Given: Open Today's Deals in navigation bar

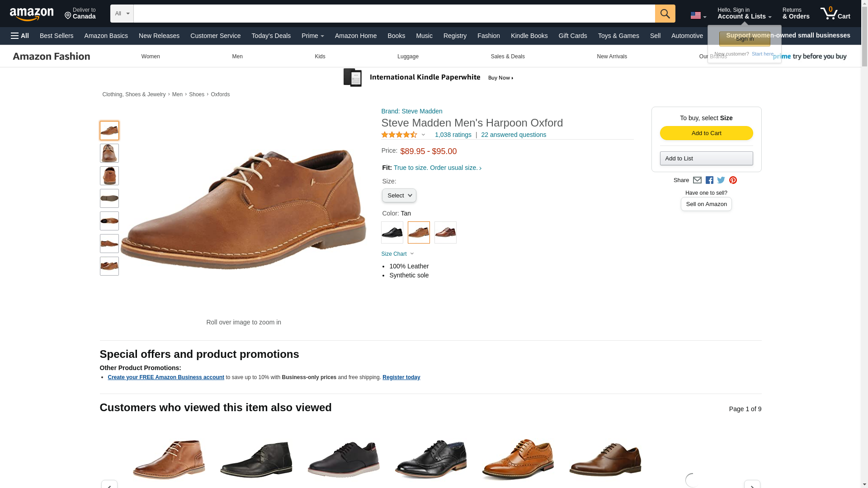Looking at the screenshot, I should point(271,36).
